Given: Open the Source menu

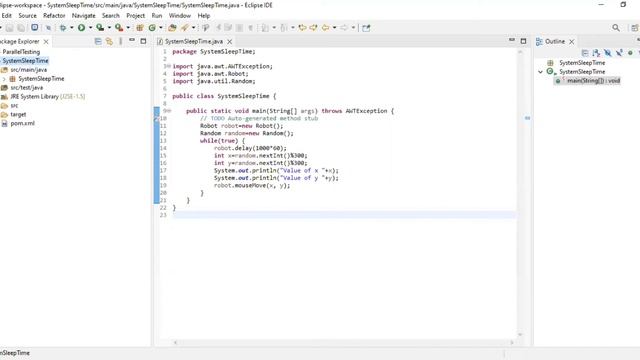Looking at the screenshot, I should [x=27, y=16].
